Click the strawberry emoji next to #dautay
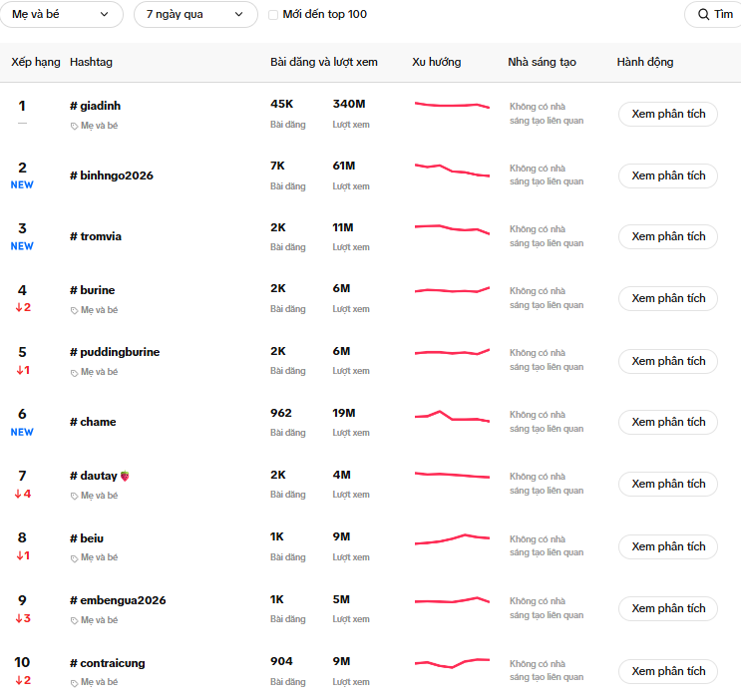This screenshot has width=741, height=700. [x=125, y=477]
